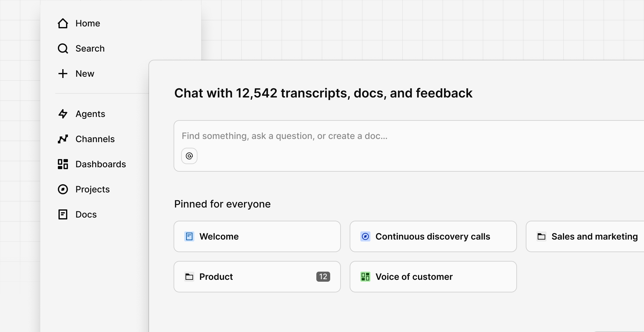The width and height of the screenshot is (644, 332).
Task: Click the lightning bolt Agents icon
Action: point(63,114)
